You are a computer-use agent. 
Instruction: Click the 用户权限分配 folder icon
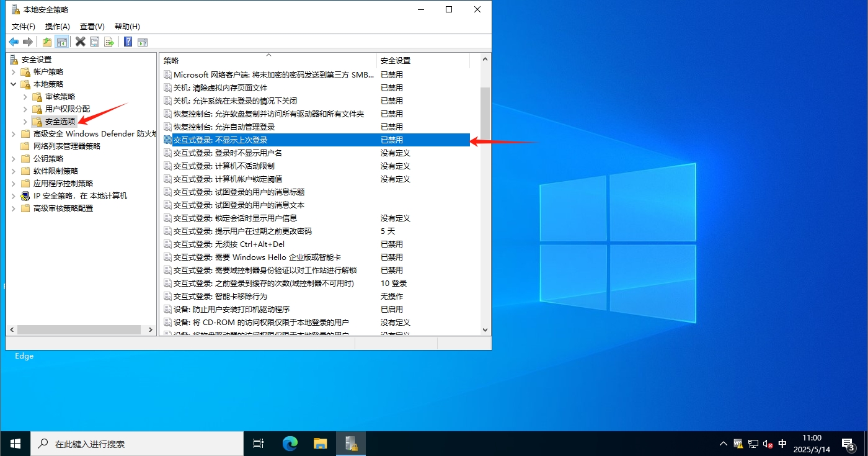(38, 109)
